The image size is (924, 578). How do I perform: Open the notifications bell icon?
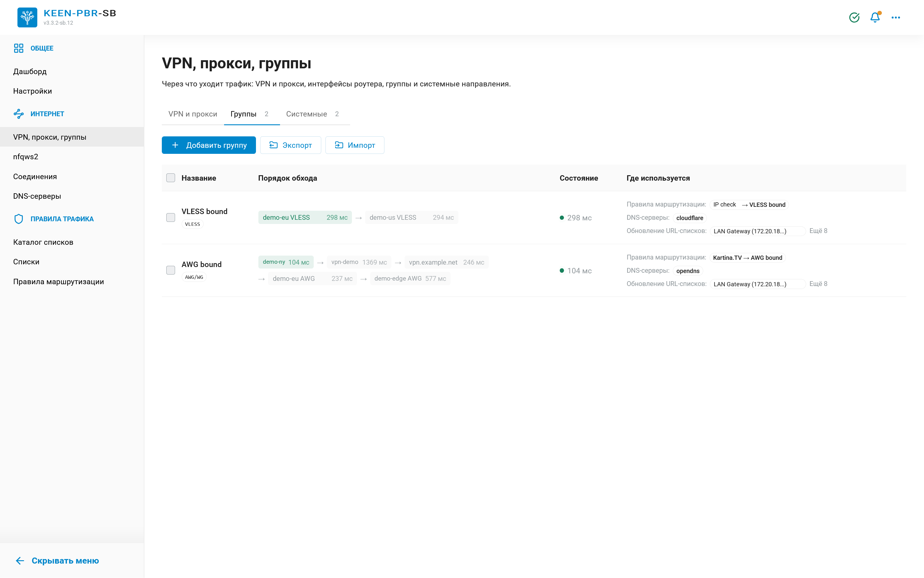[x=875, y=17]
